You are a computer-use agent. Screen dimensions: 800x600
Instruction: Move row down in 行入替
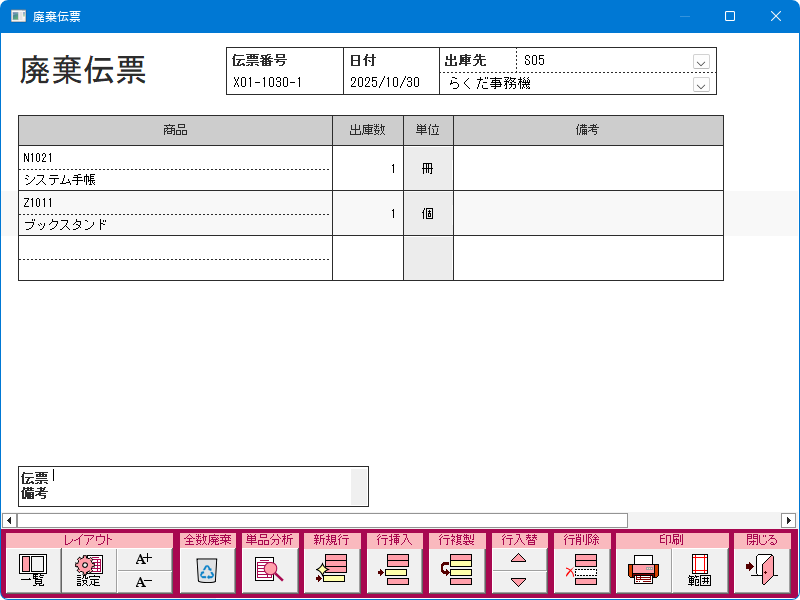tap(518, 582)
